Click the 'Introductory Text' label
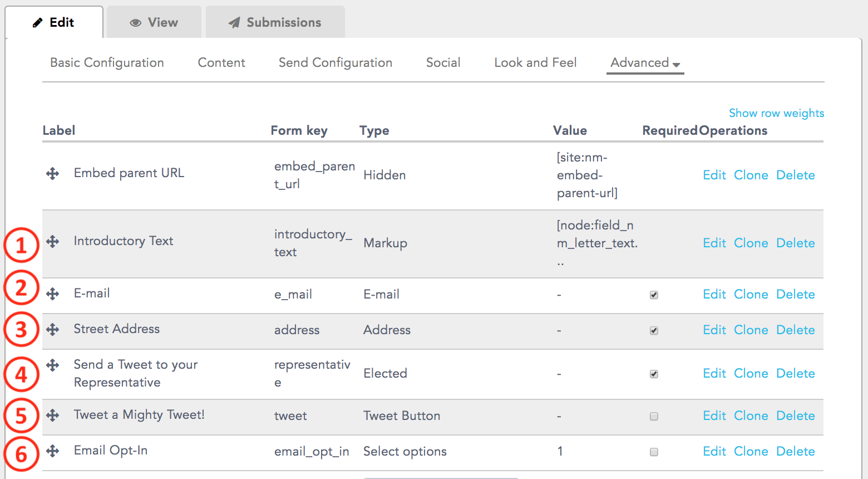The height and width of the screenshot is (479, 868). coord(124,241)
